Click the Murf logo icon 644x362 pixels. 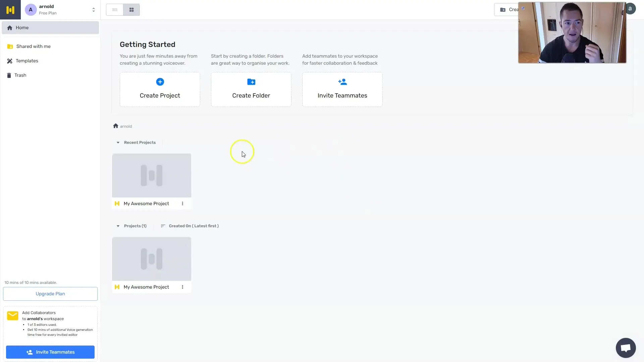pyautogui.click(x=10, y=10)
